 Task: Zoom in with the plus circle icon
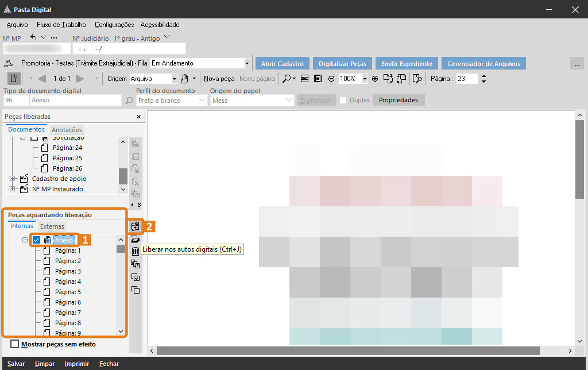click(374, 79)
